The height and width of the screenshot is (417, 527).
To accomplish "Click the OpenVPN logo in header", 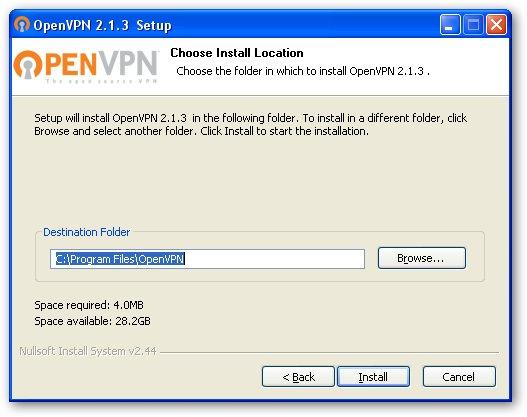I will [86, 67].
